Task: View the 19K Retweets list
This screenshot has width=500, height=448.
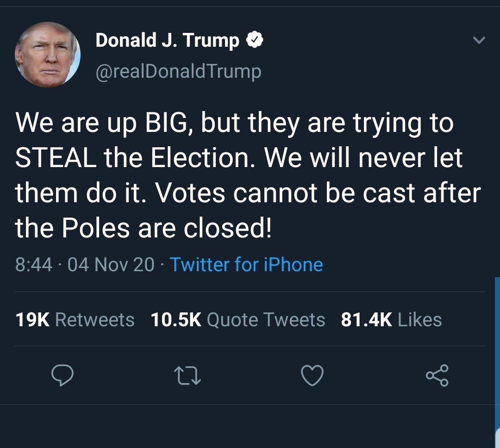Action: coord(75,320)
